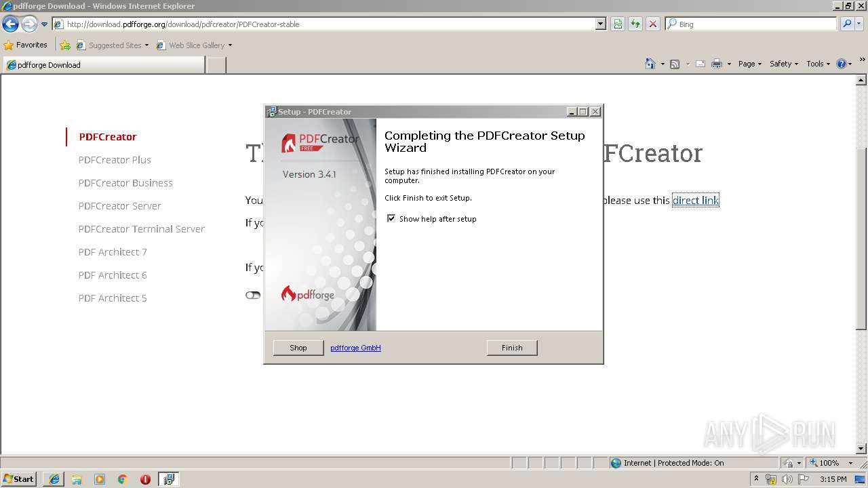This screenshot has width=868, height=488.
Task: Open the zoom level 100% control
Action: (832, 463)
